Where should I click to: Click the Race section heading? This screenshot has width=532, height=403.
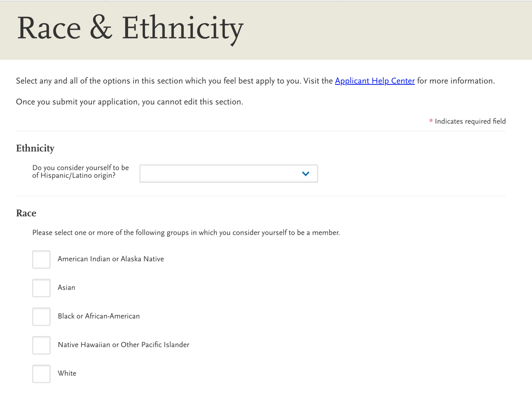point(26,213)
